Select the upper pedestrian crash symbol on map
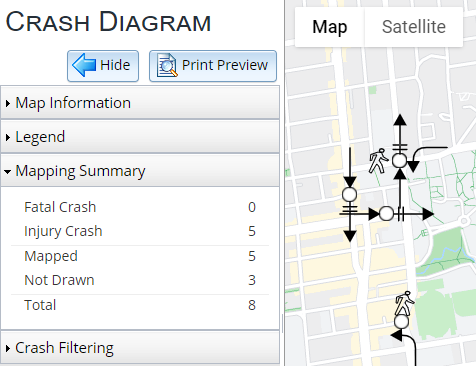Image resolution: width=476 pixels, height=366 pixels. pyautogui.click(x=378, y=161)
